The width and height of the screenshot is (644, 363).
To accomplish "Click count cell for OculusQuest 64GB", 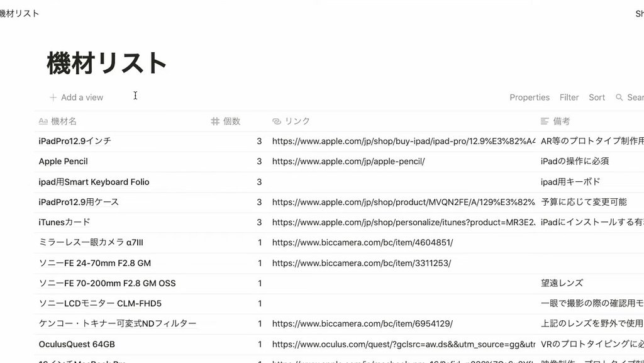I will 237,344.
